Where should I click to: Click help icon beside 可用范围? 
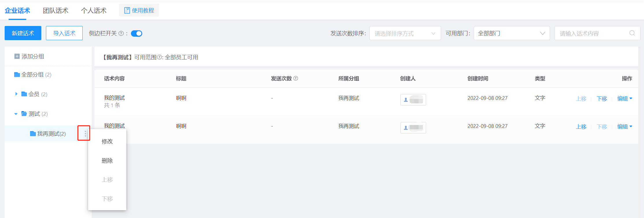pyautogui.click(x=159, y=57)
